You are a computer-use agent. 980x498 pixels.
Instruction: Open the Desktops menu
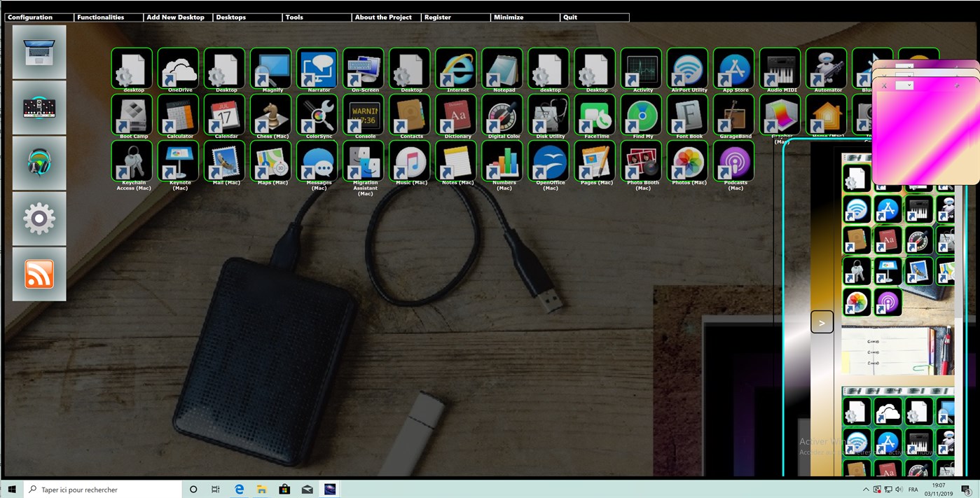[247, 17]
